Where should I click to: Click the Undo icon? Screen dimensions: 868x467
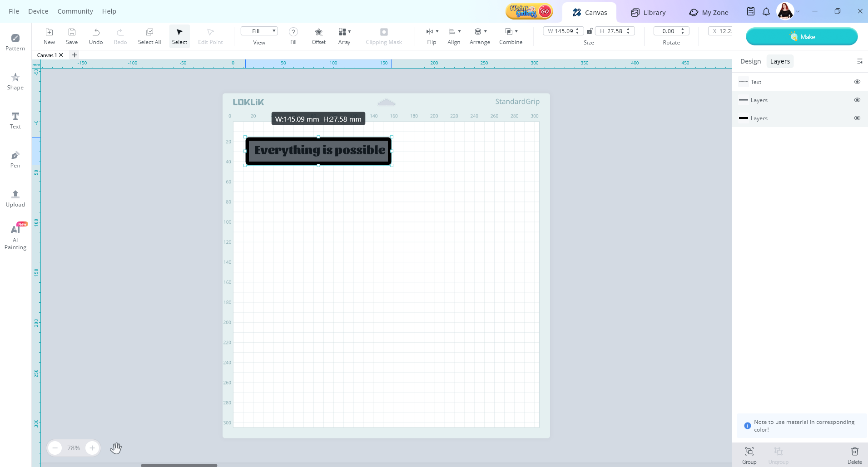(x=96, y=36)
